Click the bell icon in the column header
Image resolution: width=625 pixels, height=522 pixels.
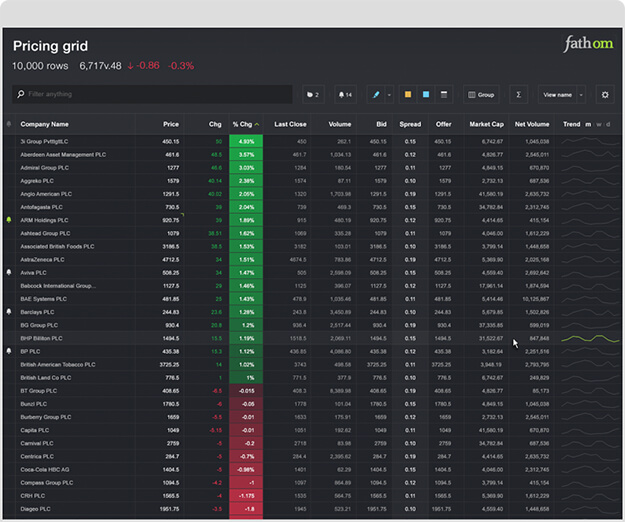(x=10, y=125)
